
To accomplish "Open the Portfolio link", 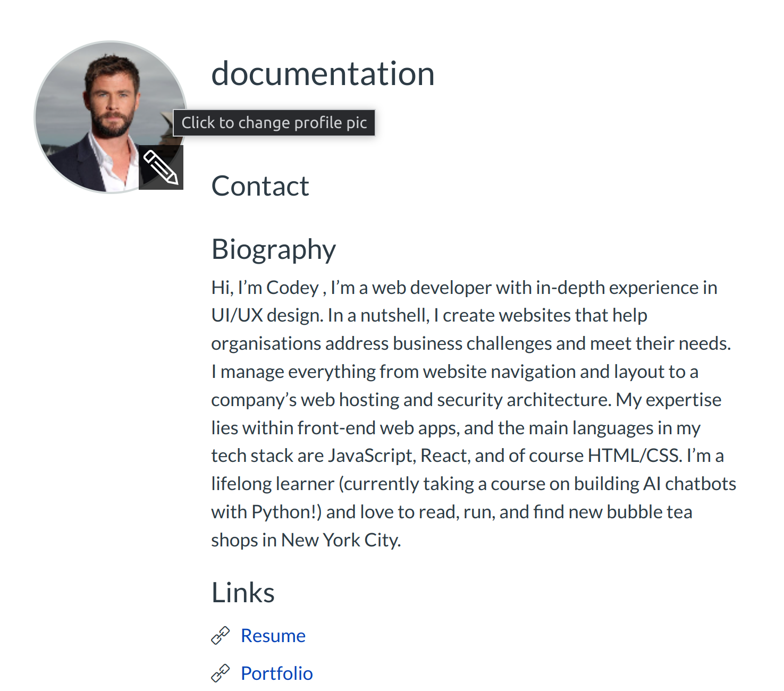I will tap(276, 673).
